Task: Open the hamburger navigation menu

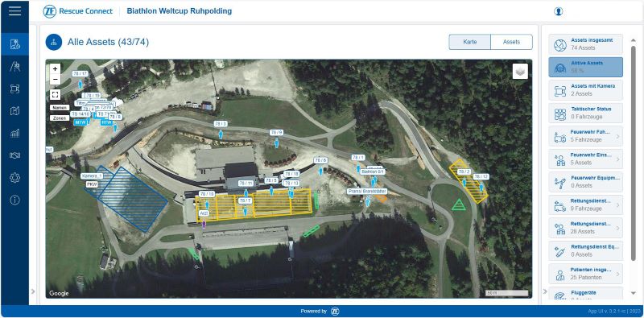Action: (14, 11)
